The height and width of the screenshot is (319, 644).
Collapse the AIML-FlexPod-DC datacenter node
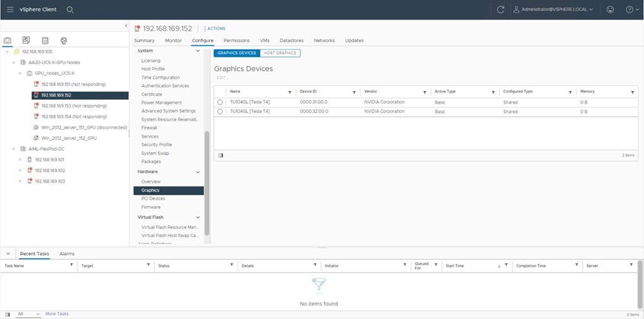pos(14,149)
